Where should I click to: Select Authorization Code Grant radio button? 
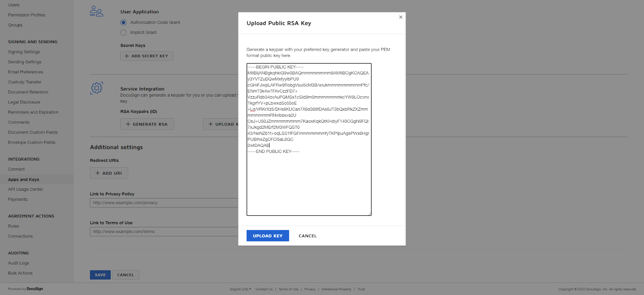[x=124, y=23]
